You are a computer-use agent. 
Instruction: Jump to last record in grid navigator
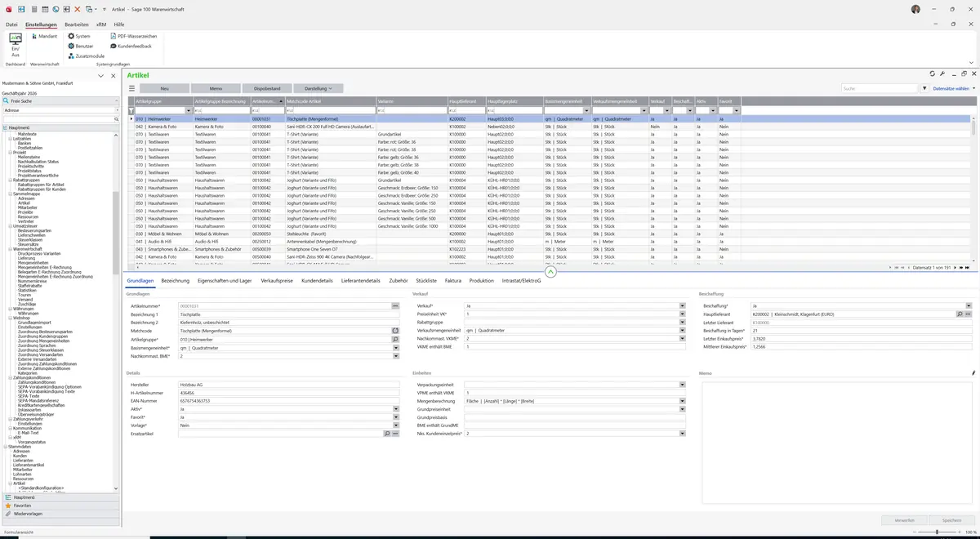968,268
